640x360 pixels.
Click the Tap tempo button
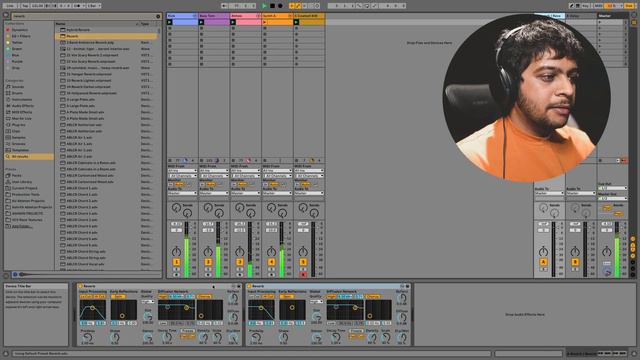pyautogui.click(x=24, y=6)
